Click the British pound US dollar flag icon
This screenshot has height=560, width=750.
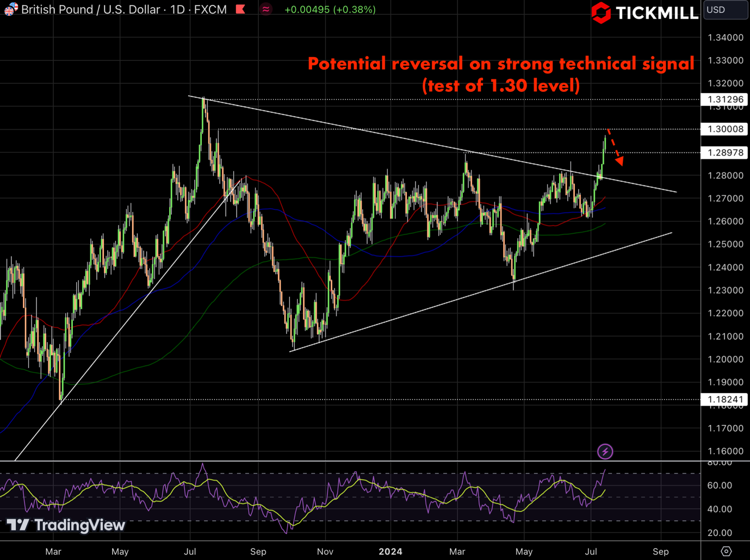coord(10,9)
